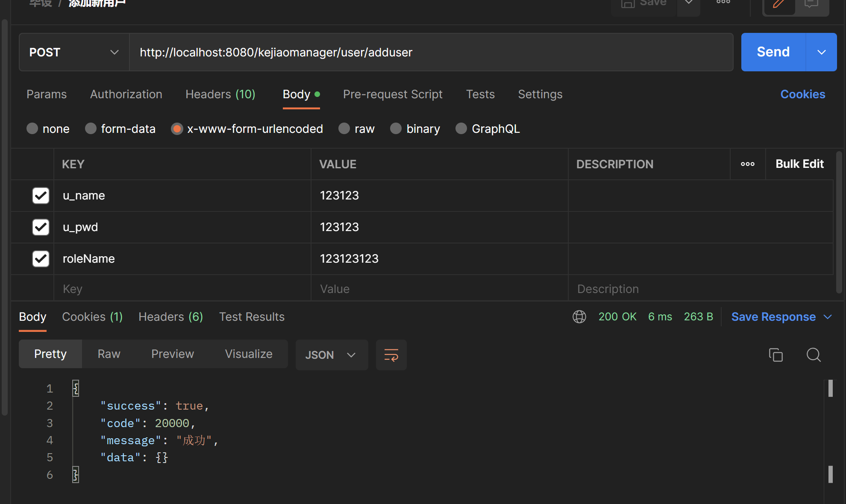Switch to Raw response view
The width and height of the screenshot is (846, 504).
pyautogui.click(x=109, y=354)
